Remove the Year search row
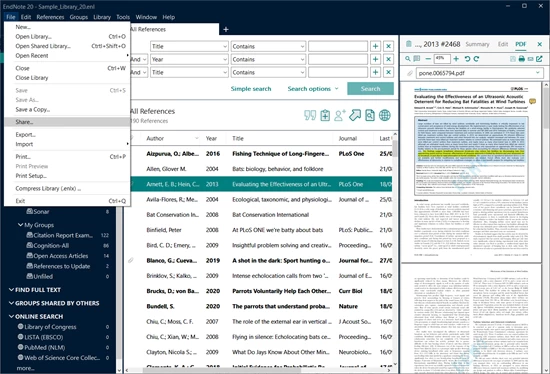 [x=388, y=59]
